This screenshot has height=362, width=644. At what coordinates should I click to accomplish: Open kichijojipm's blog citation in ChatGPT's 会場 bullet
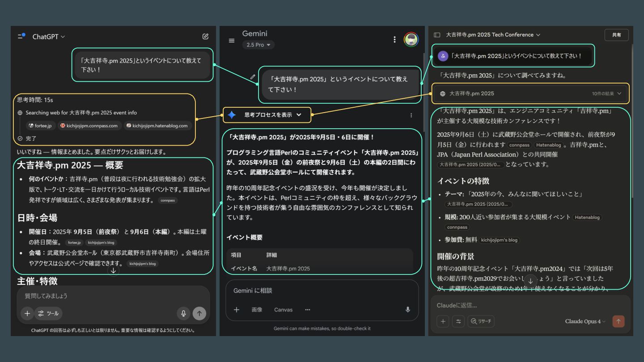[x=142, y=264]
